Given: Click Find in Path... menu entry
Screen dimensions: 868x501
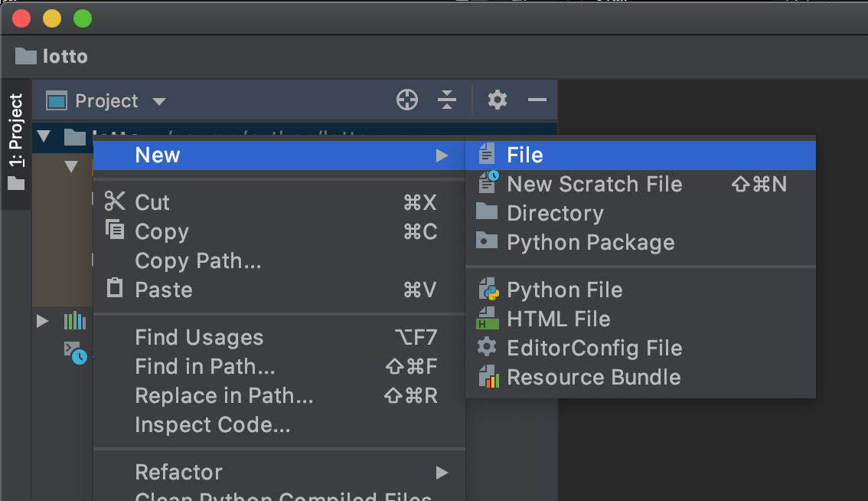Looking at the screenshot, I should pos(204,366).
